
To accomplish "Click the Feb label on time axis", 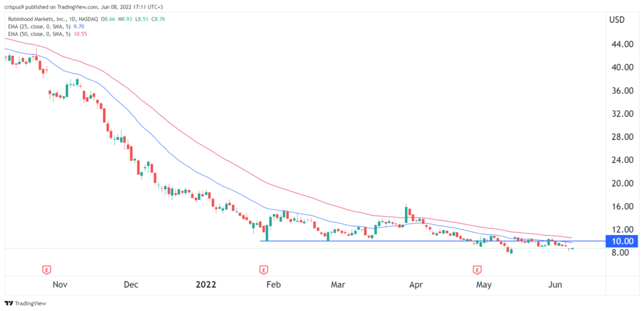I will point(273,285).
